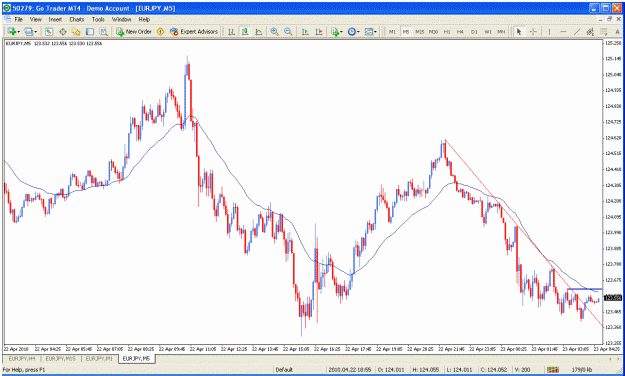Open the View menu
This screenshot has height=376, width=625.
pyautogui.click(x=35, y=19)
